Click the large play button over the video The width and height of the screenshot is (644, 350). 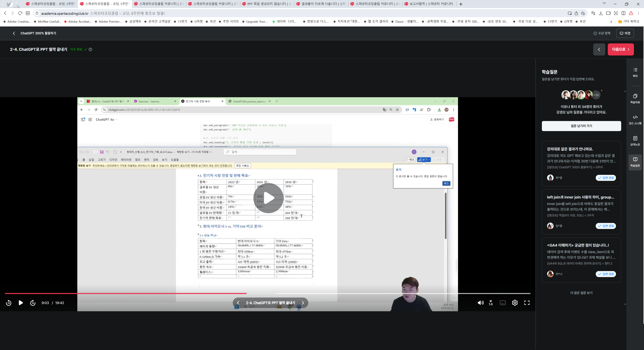[269, 198]
